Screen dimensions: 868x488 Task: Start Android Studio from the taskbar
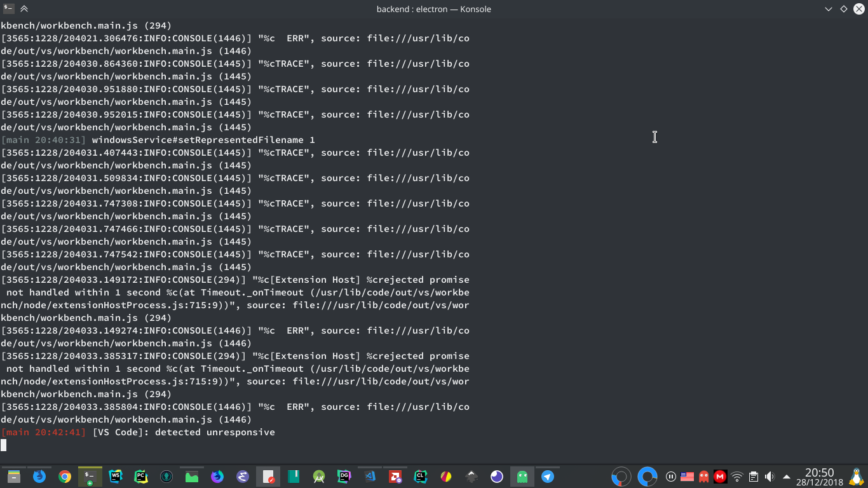(318, 477)
